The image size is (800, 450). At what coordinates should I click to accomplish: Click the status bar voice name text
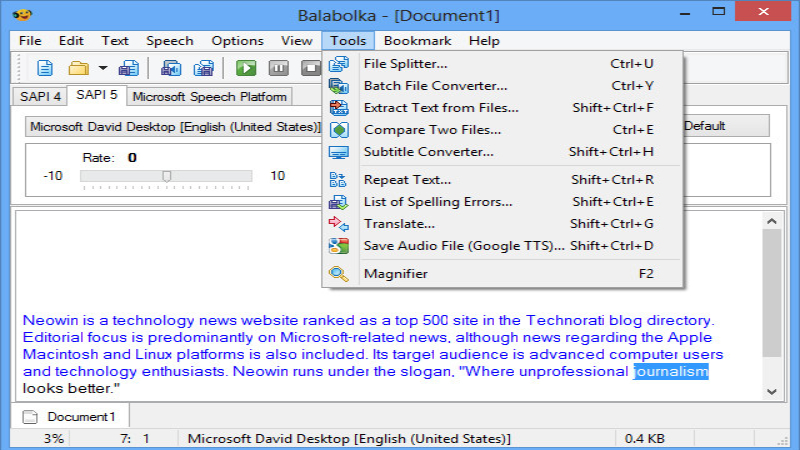coord(349,439)
